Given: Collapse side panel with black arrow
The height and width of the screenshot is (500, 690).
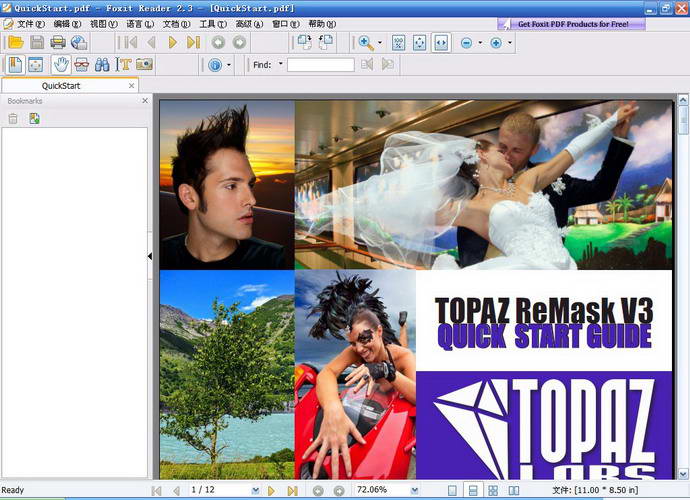Looking at the screenshot, I should 150,256.
